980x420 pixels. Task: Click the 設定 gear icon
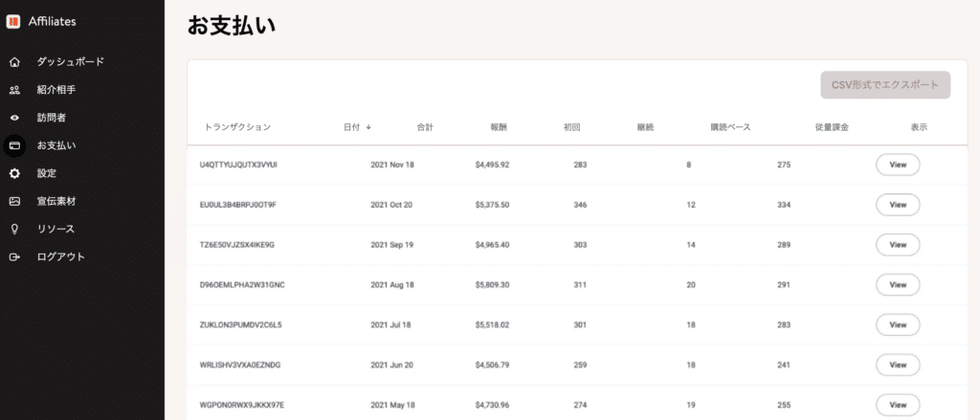point(14,173)
